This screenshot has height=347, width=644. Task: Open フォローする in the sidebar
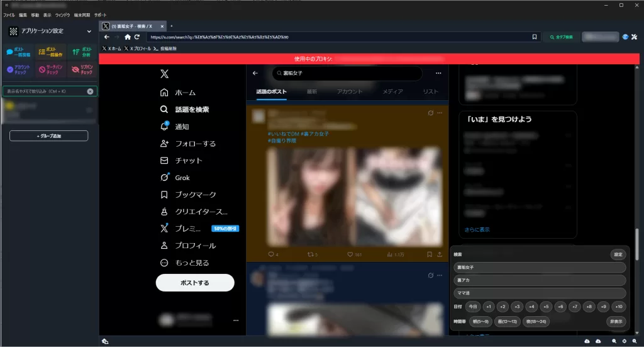[x=187, y=144]
